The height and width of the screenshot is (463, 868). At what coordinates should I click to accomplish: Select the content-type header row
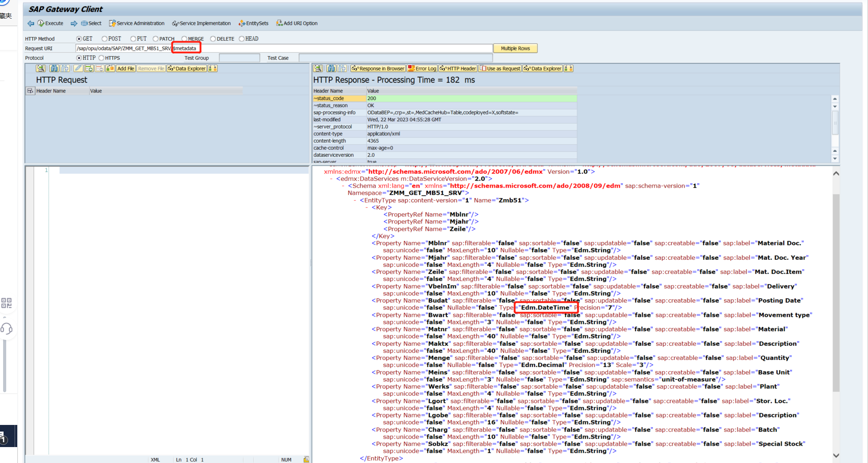445,134
